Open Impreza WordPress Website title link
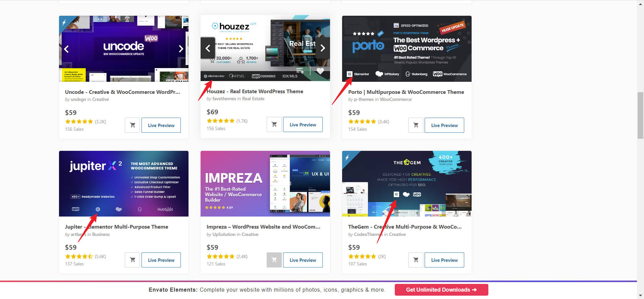The image size is (644, 299). coord(264,227)
